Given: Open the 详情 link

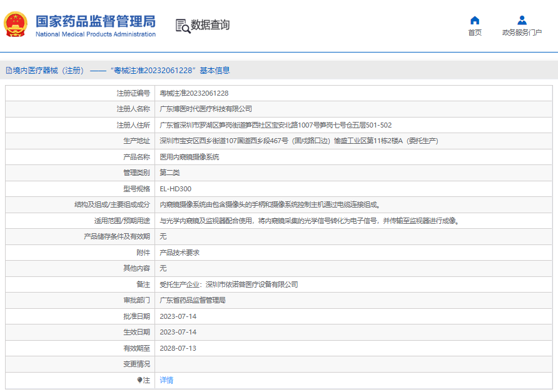Looking at the screenshot, I should 166,380.
